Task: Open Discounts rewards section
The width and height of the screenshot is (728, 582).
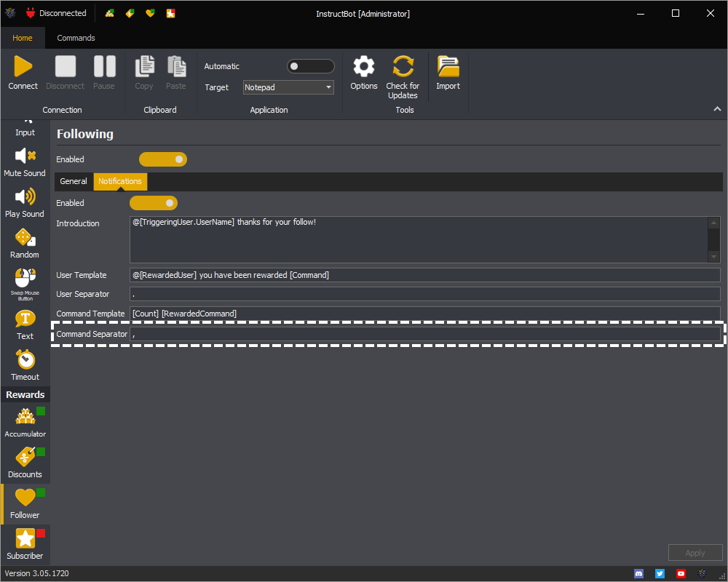Action: (25, 463)
